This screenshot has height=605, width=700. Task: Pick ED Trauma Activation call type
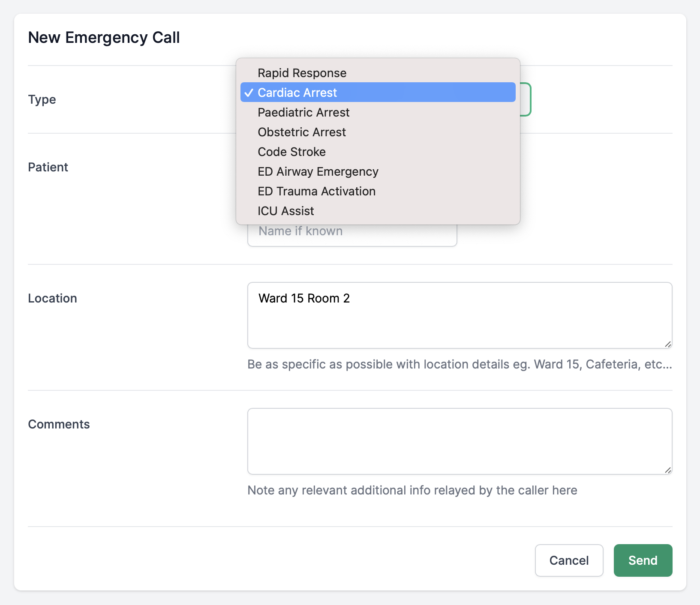316,191
